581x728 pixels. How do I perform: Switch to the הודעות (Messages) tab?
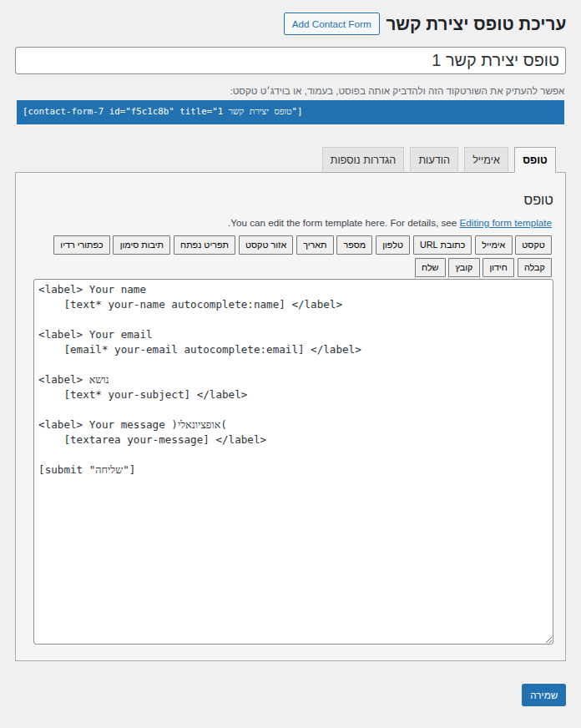click(434, 159)
